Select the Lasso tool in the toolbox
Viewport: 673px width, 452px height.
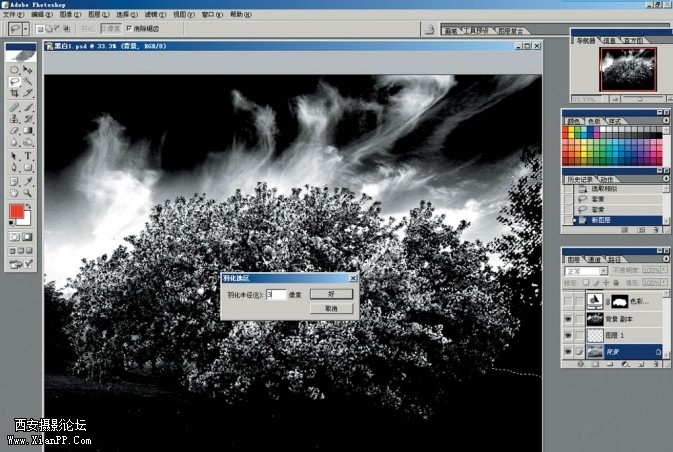pyautogui.click(x=14, y=81)
